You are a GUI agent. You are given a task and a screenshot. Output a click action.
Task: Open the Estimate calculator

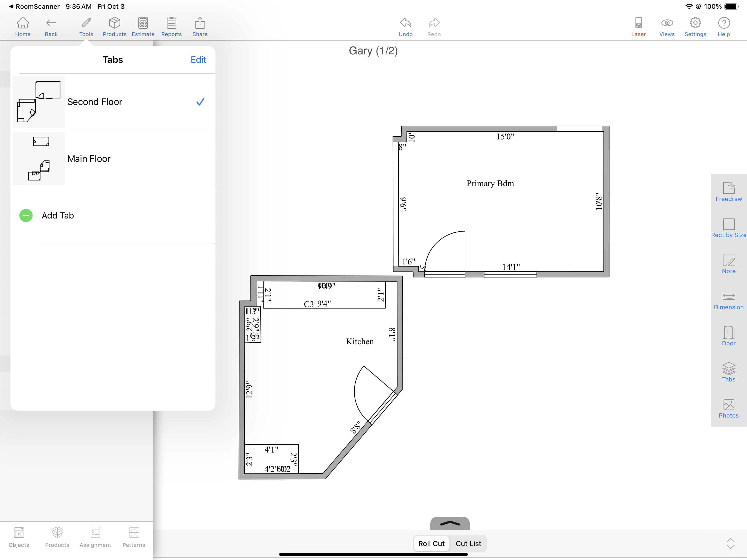(143, 27)
